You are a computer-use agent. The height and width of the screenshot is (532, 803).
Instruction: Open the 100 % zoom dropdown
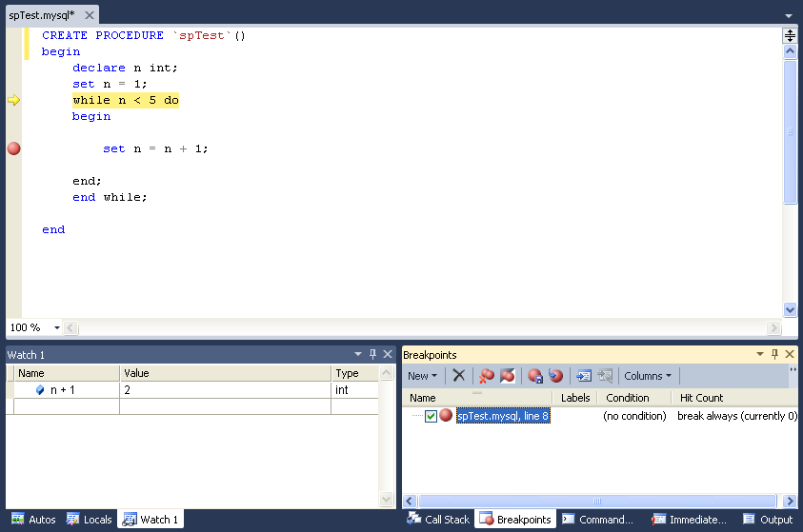57,327
